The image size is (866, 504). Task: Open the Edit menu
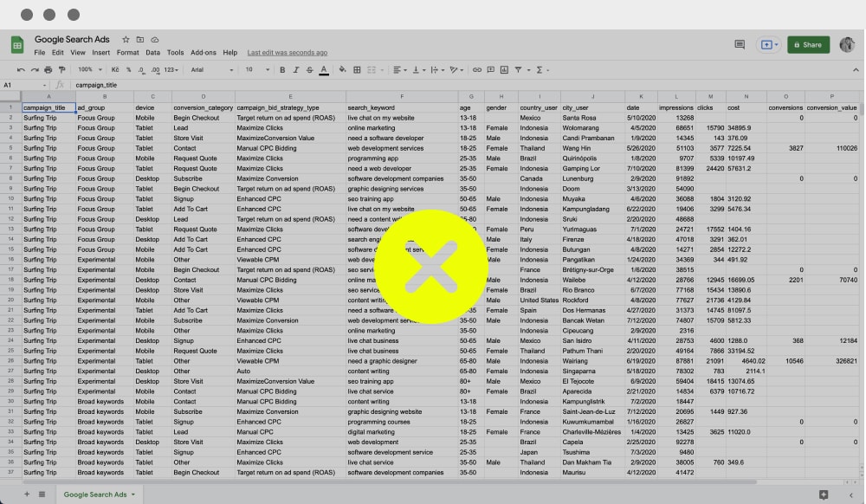coord(58,53)
